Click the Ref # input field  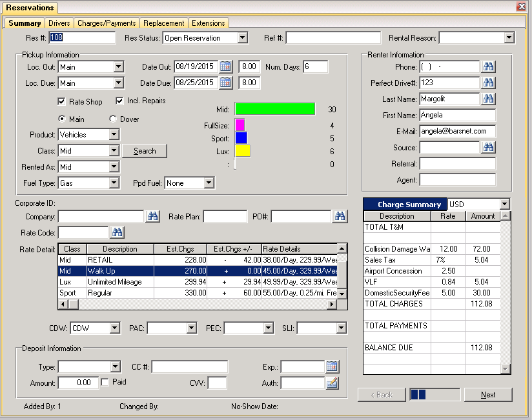pos(333,37)
